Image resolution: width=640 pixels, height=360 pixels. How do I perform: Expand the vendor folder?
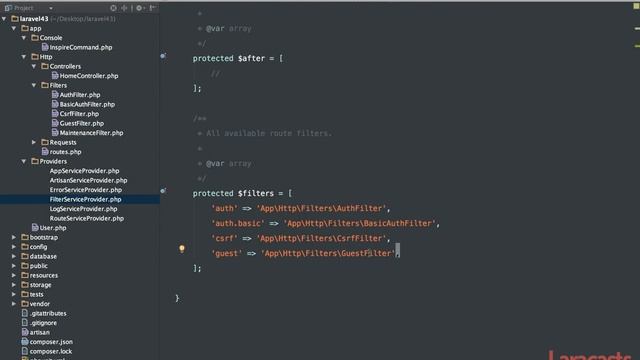tap(14, 304)
